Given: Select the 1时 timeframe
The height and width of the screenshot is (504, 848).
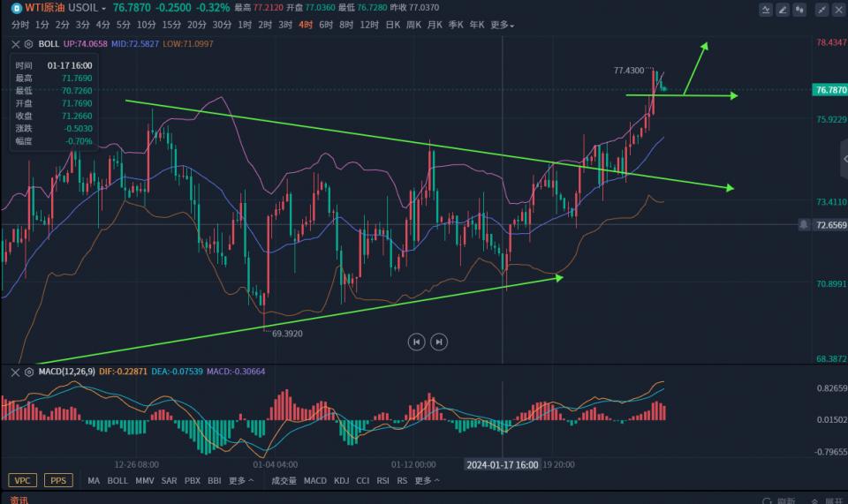Looking at the screenshot, I should 245,25.
